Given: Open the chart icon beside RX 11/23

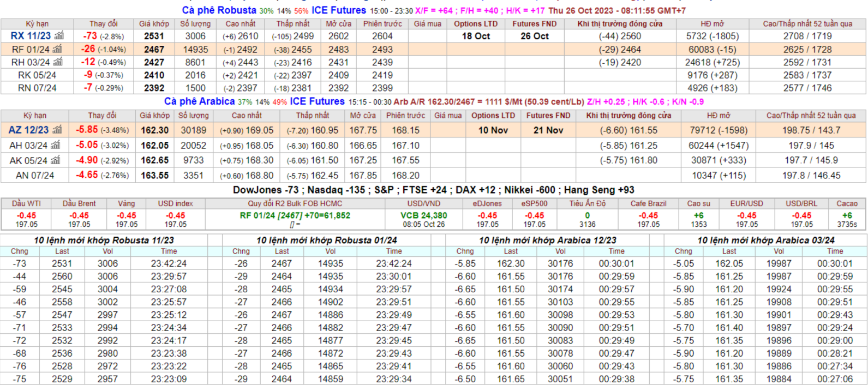Looking at the screenshot, I should [59, 36].
